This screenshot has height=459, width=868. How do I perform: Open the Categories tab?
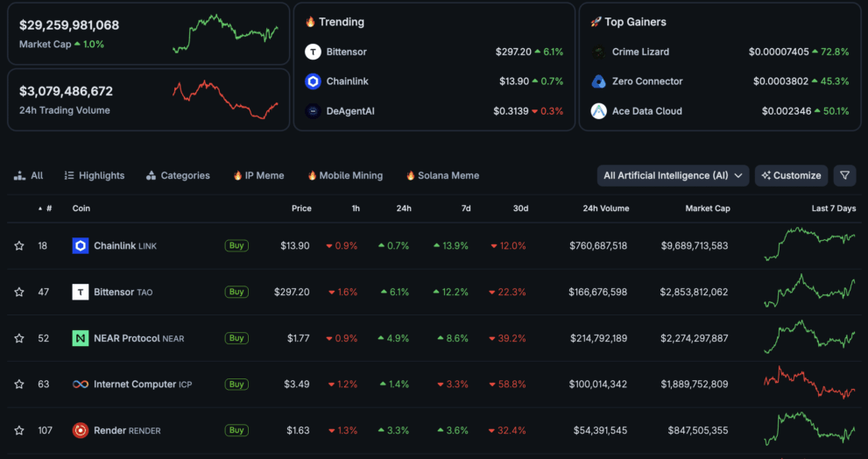[x=178, y=175]
